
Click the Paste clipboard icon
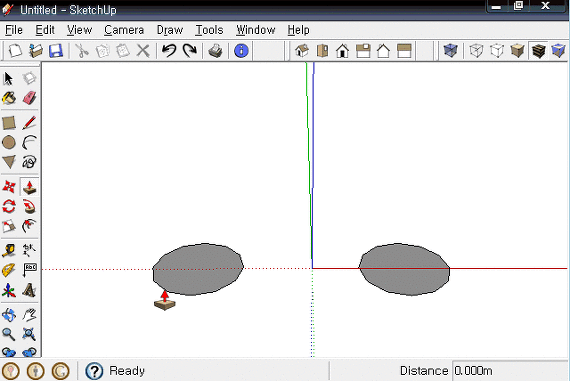coord(123,51)
